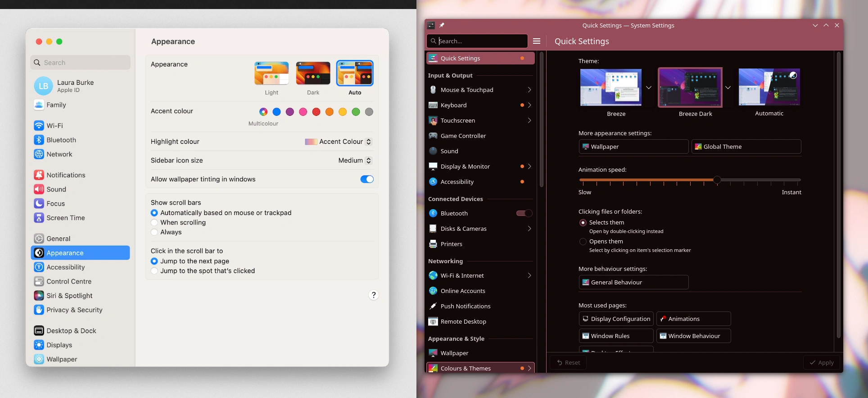Select Mouse & Touchpad in sidebar

(467, 90)
